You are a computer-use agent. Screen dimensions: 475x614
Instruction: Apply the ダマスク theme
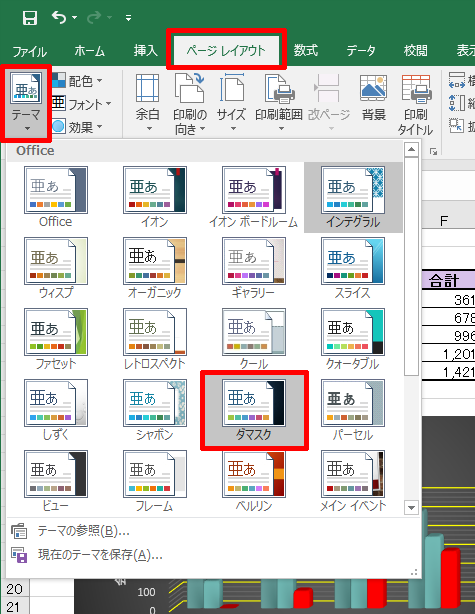coord(254,410)
